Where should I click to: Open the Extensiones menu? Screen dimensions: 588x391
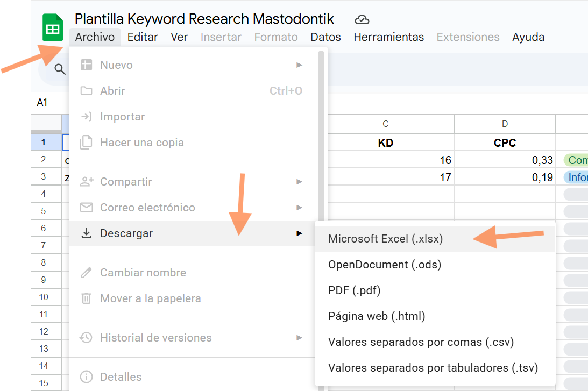point(468,37)
